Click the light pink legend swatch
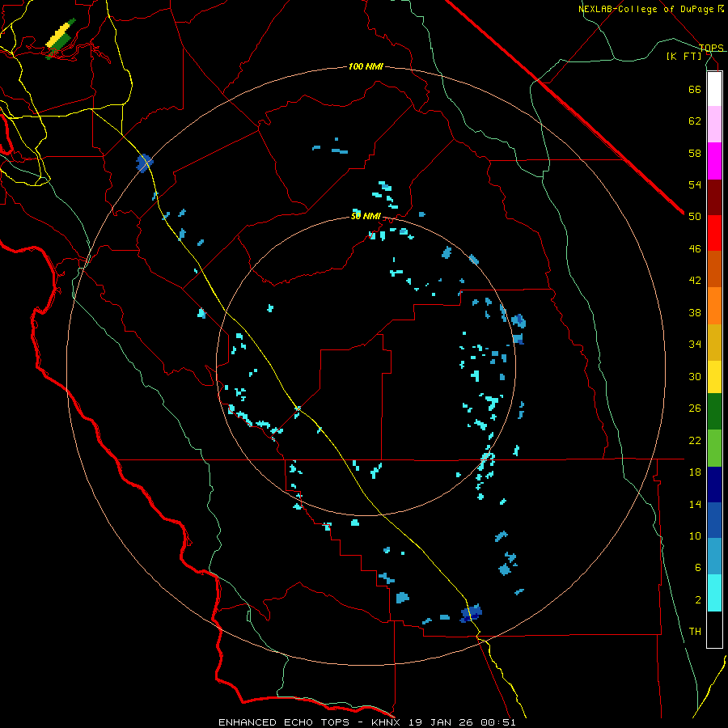Viewport: 728px width, 728px height. tap(714, 124)
